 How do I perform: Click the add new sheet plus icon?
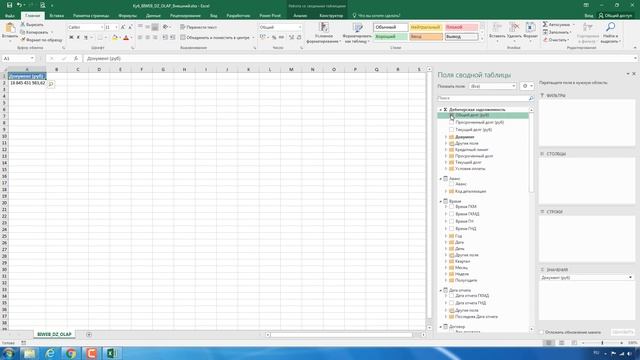[89, 335]
